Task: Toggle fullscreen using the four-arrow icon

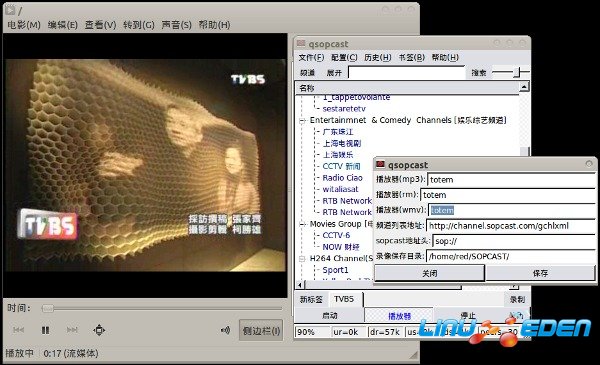Action: (99, 330)
